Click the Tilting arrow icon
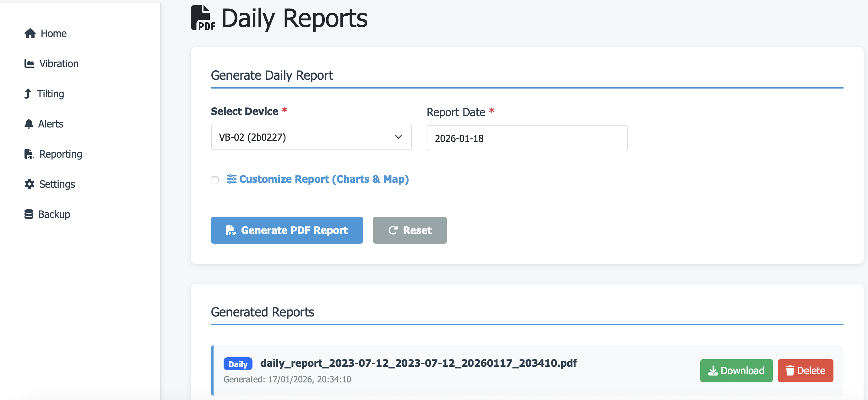This screenshot has height=400, width=868. coord(29,93)
